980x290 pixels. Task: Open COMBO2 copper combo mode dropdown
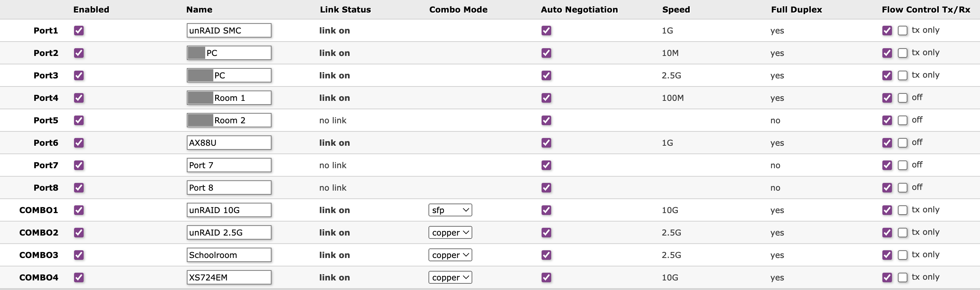[x=450, y=232]
